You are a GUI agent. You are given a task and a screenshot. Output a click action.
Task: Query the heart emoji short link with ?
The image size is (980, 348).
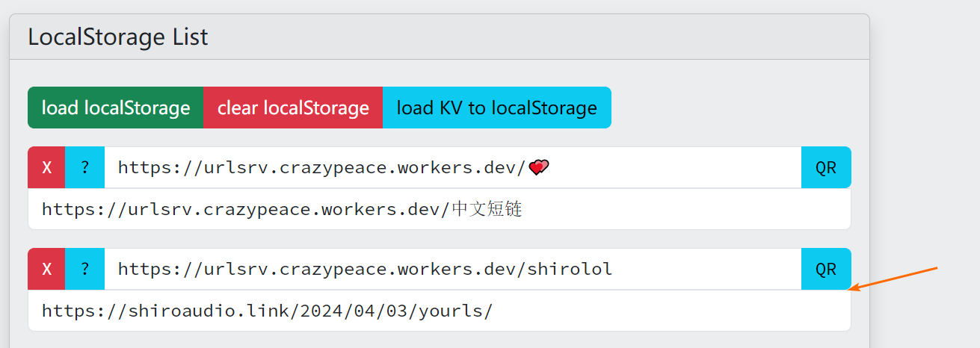(84, 167)
